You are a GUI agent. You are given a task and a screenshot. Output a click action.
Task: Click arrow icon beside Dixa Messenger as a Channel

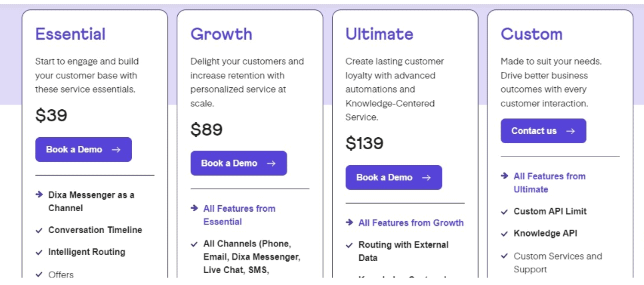tap(39, 194)
